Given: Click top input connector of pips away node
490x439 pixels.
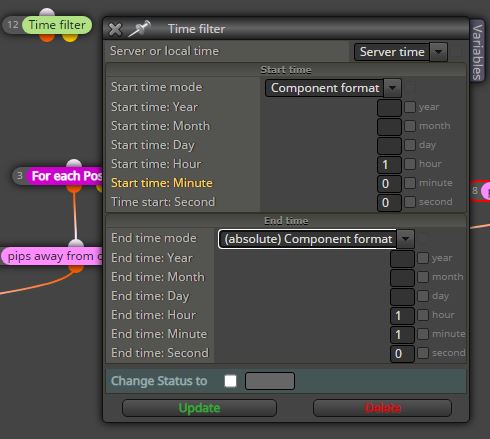Looking at the screenshot, I should coord(76,244).
